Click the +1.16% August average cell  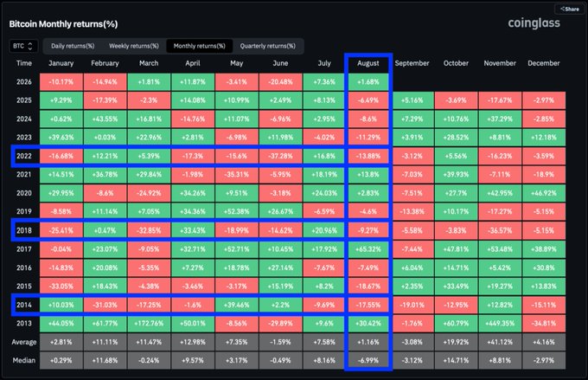pyautogui.click(x=368, y=342)
